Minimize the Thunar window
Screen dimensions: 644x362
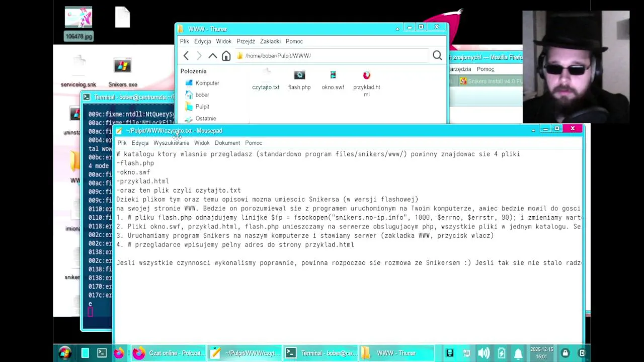[x=409, y=27]
